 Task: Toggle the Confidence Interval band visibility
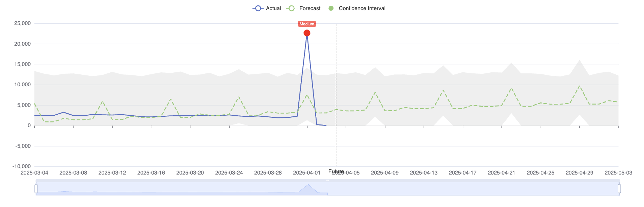362,8
